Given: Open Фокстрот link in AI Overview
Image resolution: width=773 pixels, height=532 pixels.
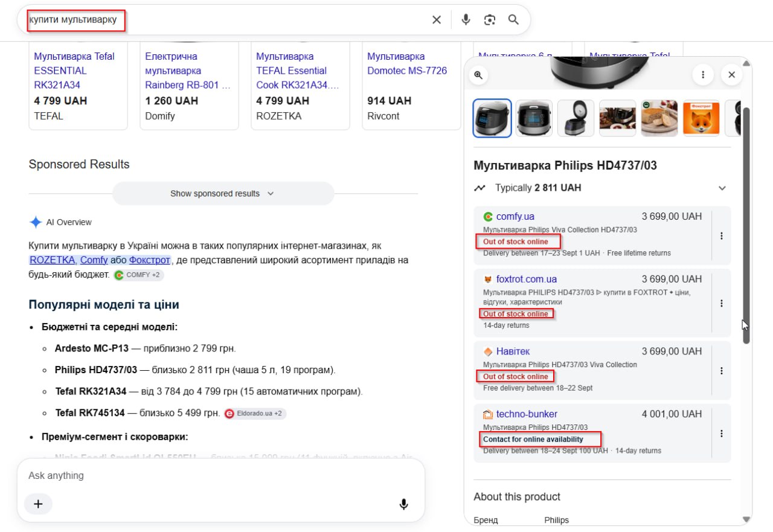Looking at the screenshot, I should [150, 260].
